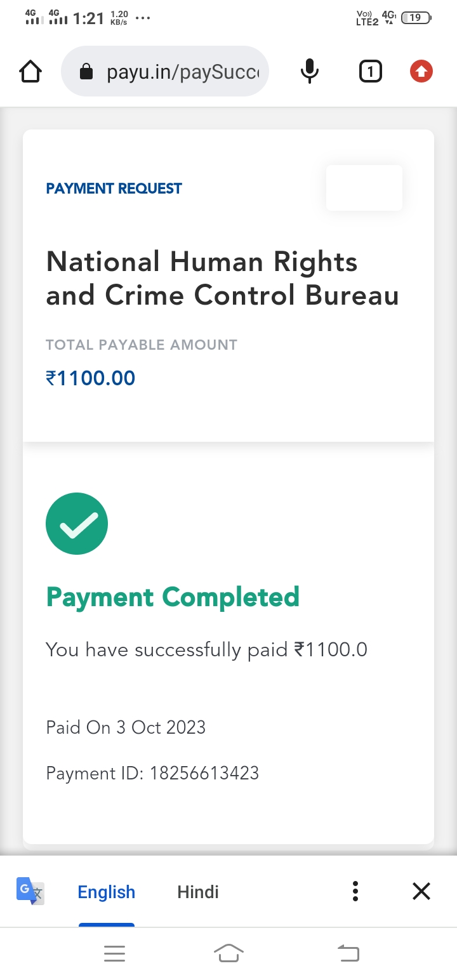
Task: Tap the merchant logo placeholder box
Action: (364, 188)
